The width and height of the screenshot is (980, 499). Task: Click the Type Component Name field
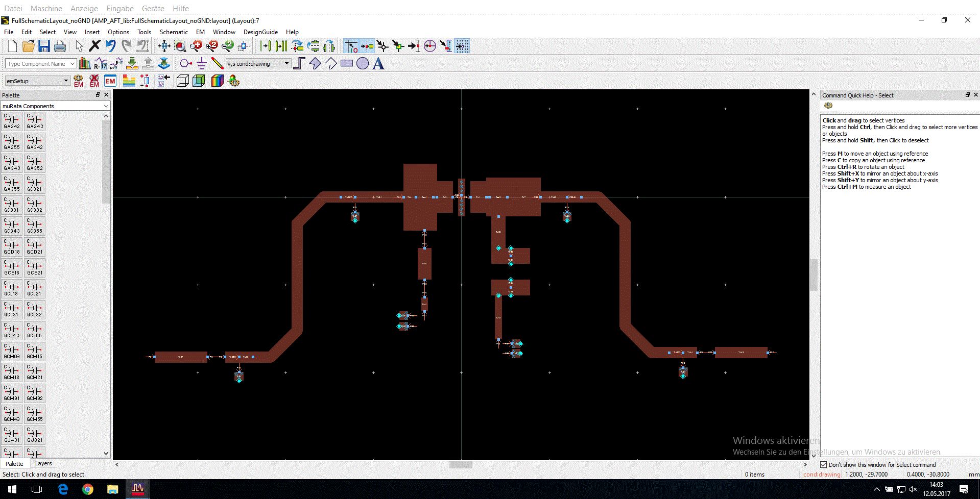(x=41, y=64)
